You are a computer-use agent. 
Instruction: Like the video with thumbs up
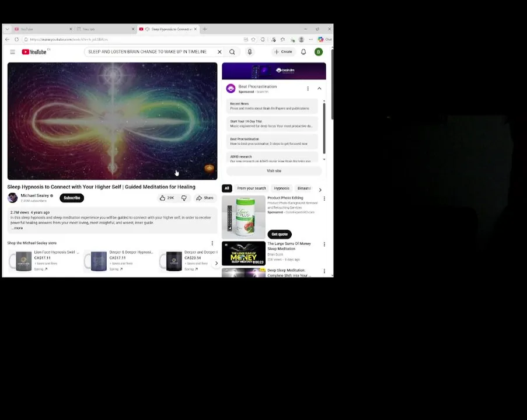coord(167,198)
